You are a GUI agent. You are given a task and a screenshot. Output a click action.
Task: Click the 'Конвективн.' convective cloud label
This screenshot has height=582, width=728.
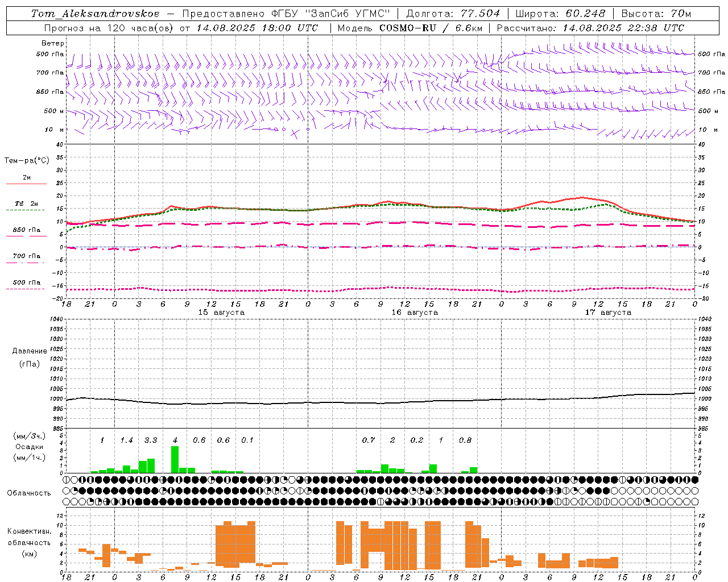(x=29, y=531)
